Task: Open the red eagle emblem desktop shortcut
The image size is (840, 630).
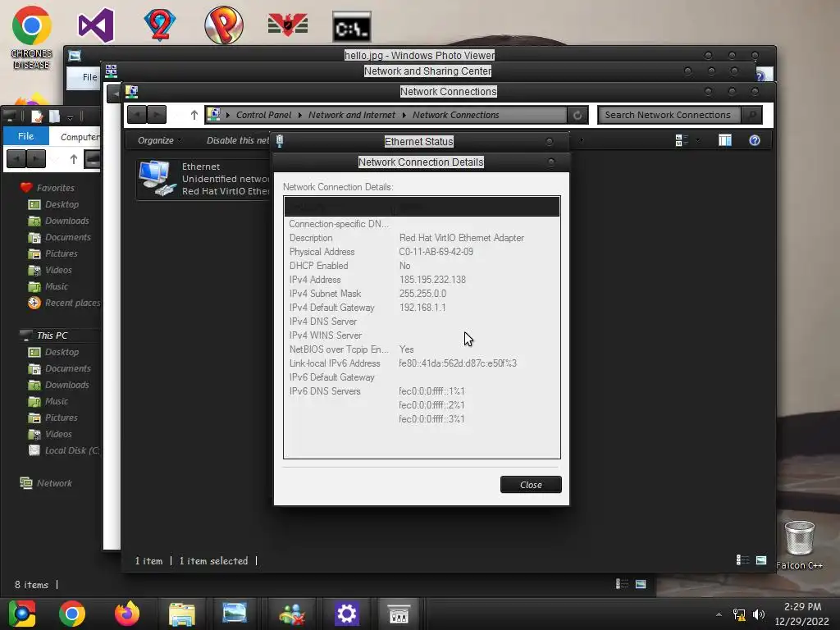Action: click(x=288, y=25)
